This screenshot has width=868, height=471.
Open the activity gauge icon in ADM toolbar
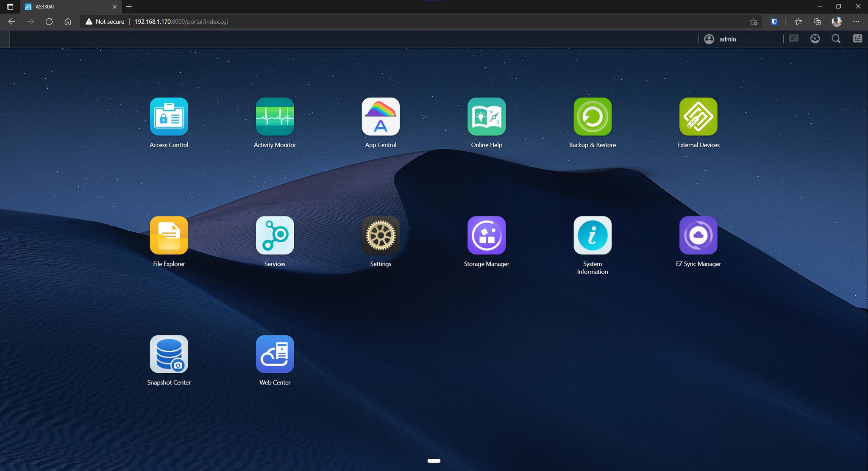tap(815, 39)
